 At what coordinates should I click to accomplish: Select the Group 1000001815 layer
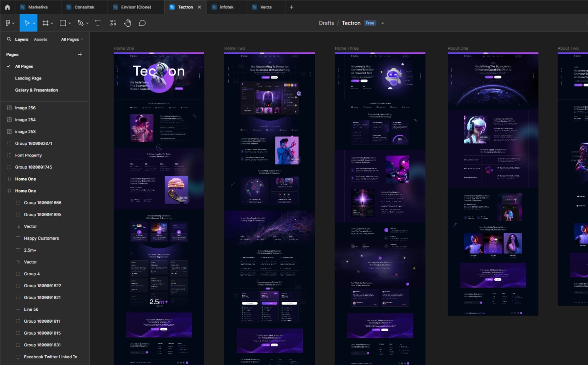pos(44,333)
